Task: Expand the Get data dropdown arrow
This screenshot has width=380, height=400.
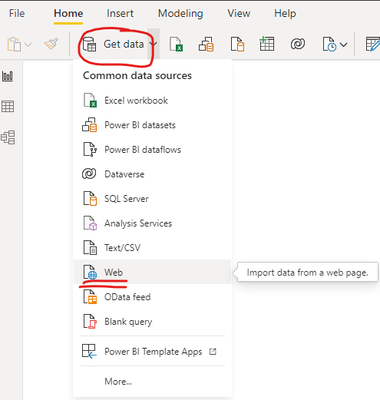Action: [x=153, y=44]
